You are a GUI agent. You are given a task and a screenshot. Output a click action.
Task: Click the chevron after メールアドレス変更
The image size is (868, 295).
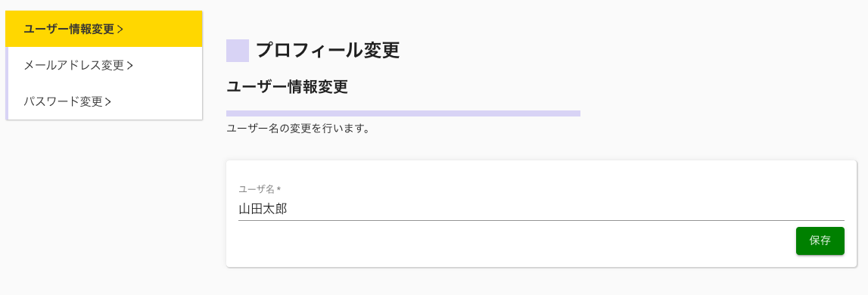(130, 66)
